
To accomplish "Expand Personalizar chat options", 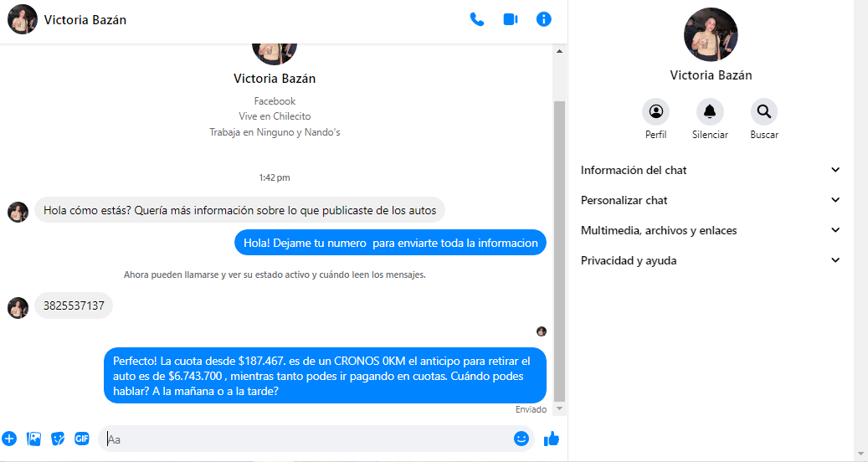I will (711, 200).
